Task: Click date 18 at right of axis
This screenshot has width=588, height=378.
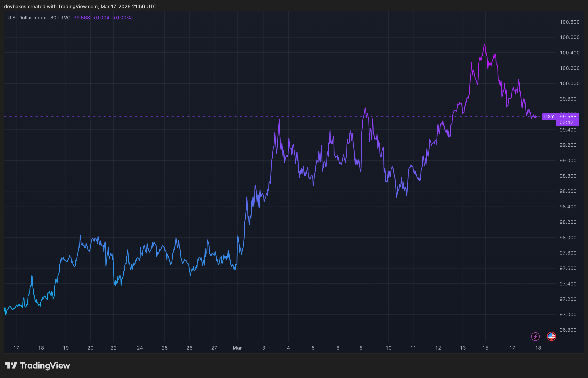Action: coord(538,348)
